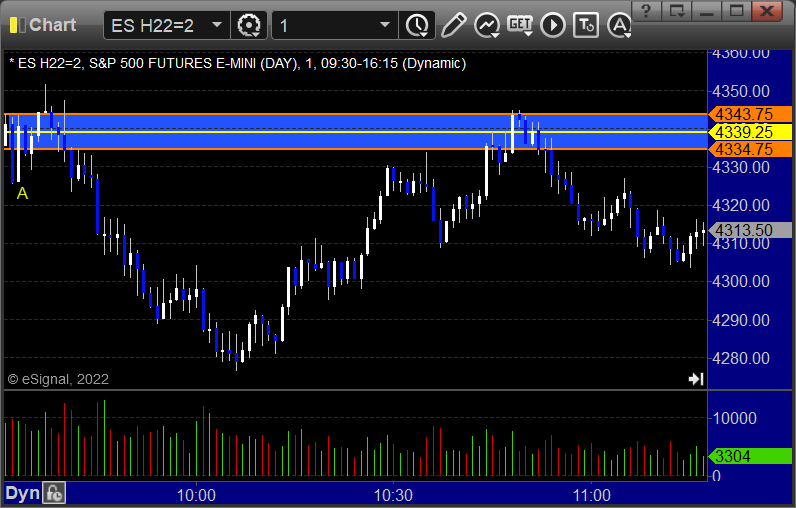Start bar replay play button
796x508 pixels.
click(553, 25)
